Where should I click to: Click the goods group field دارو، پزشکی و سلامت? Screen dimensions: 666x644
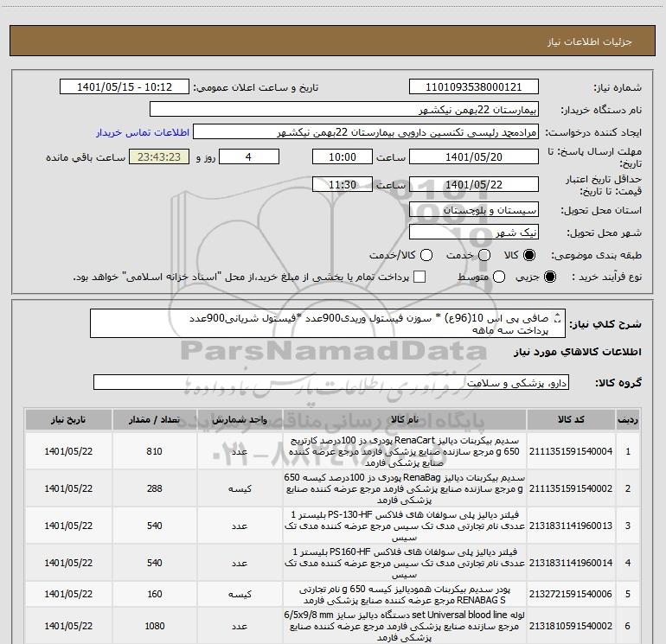pyautogui.click(x=331, y=382)
